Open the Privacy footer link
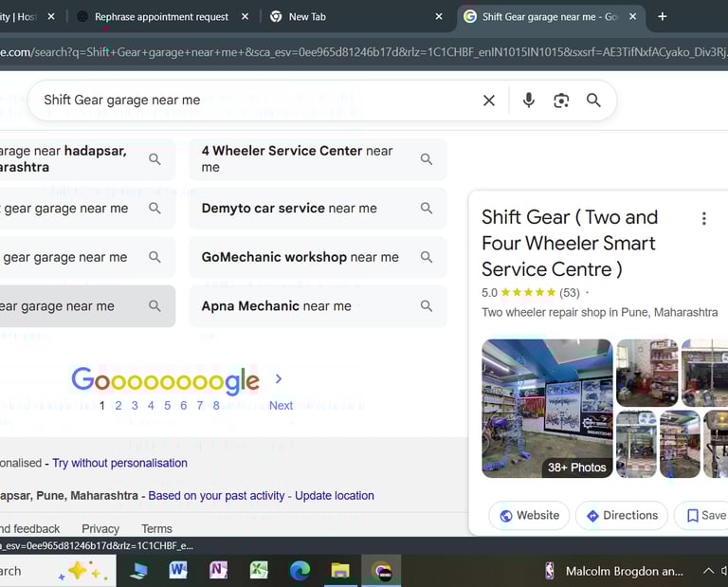The height and width of the screenshot is (587, 728). point(100,529)
